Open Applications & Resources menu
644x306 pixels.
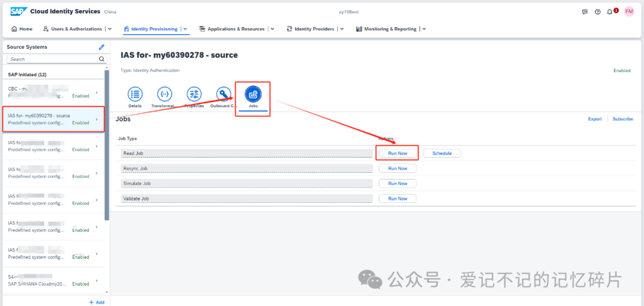pyautogui.click(x=232, y=29)
